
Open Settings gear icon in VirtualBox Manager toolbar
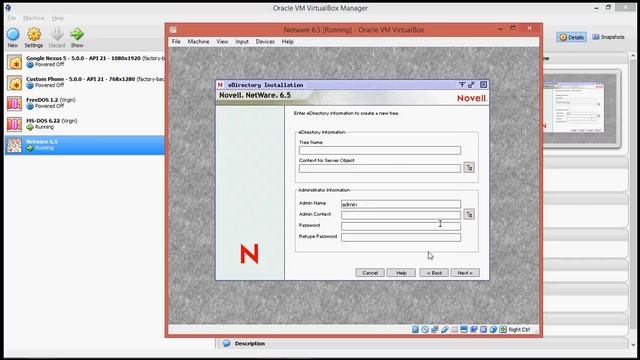34,34
